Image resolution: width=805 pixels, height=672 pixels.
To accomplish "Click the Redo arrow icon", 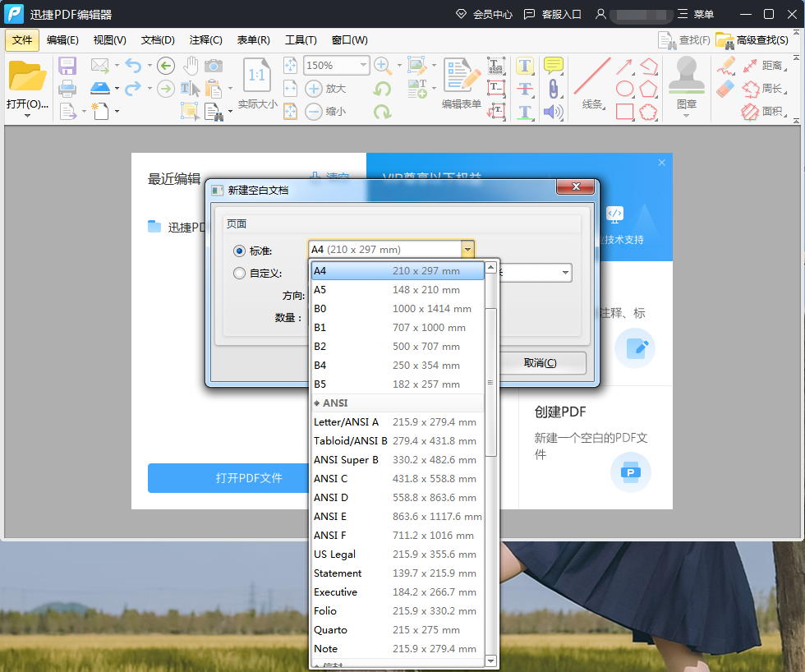I will (x=133, y=89).
